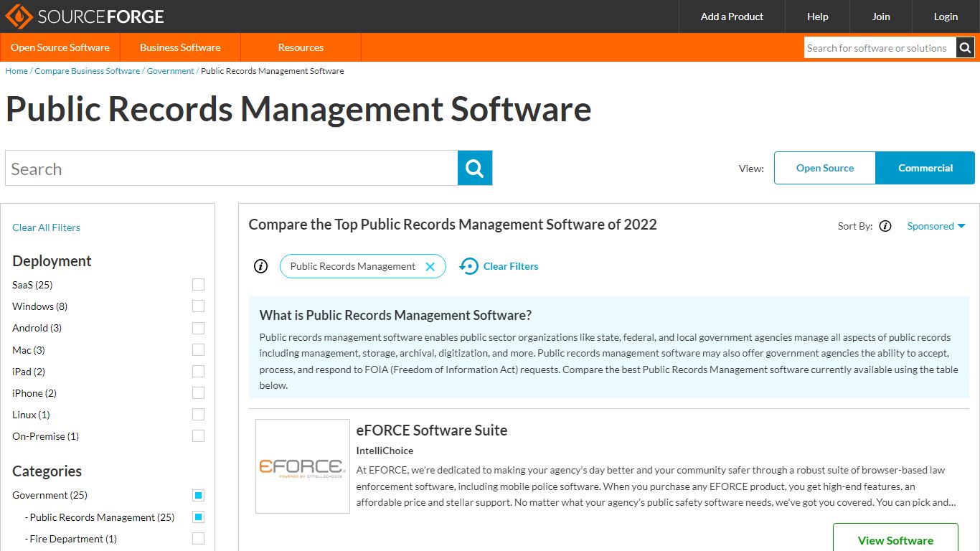Screen dimensions: 980x551
Task: Check the Fire Department category checkbox
Action: pos(198,539)
